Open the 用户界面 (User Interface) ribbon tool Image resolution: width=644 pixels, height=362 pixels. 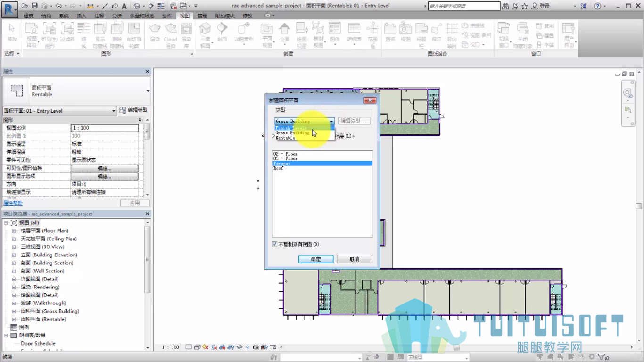point(569,35)
